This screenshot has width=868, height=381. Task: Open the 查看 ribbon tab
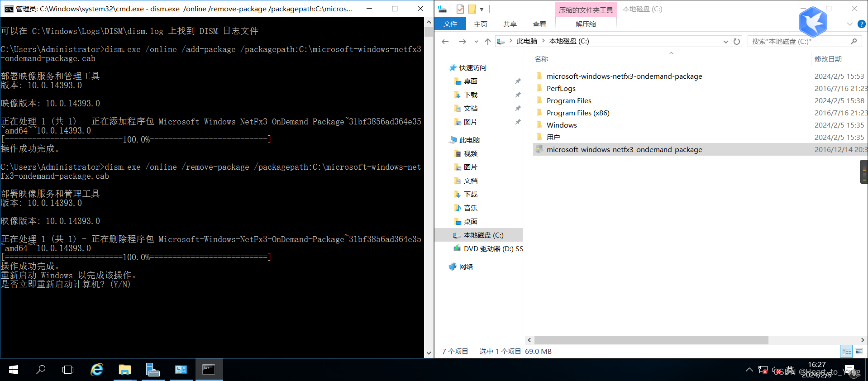[539, 24]
